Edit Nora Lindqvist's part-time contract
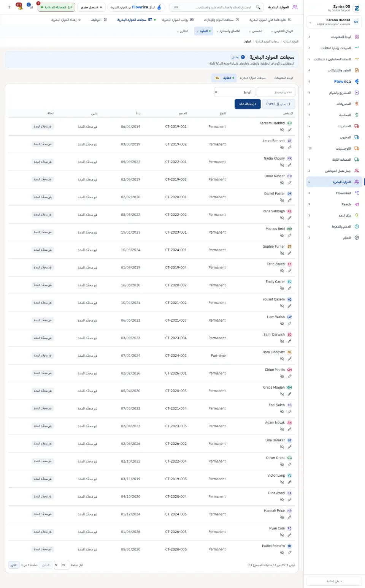 click(289, 359)
